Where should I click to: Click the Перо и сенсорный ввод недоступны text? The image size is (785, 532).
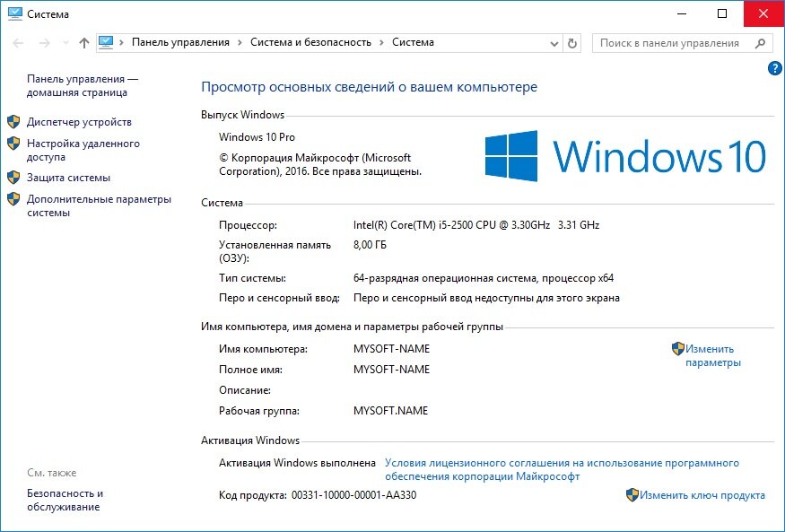(x=486, y=298)
